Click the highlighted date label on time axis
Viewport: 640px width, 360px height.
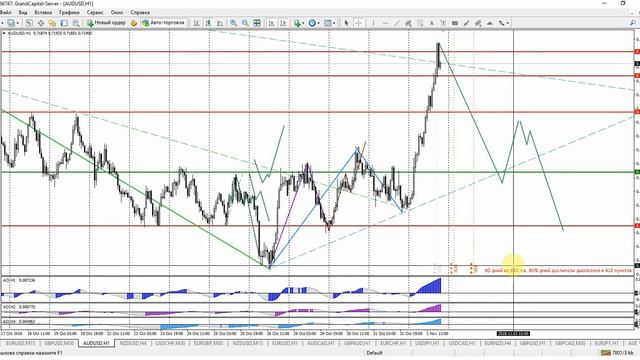(513, 333)
